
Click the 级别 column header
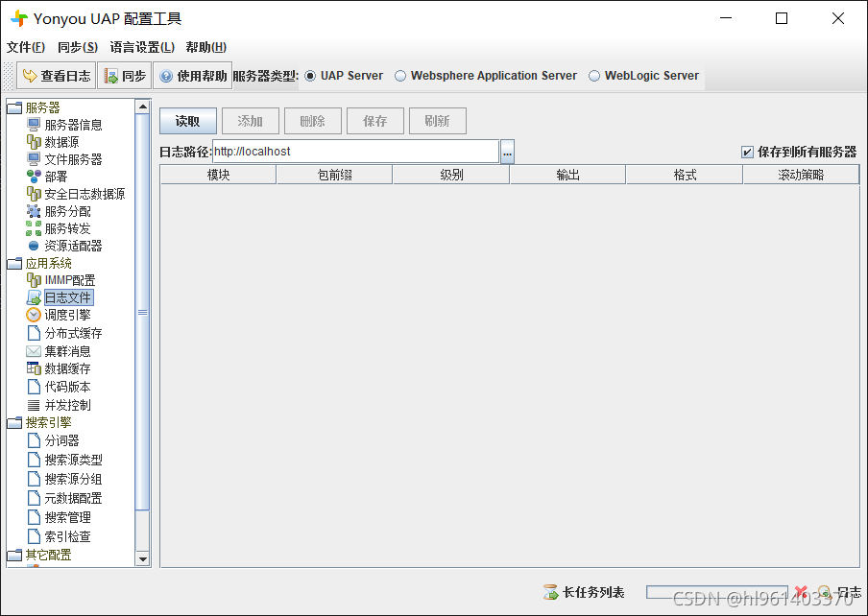coord(451,175)
